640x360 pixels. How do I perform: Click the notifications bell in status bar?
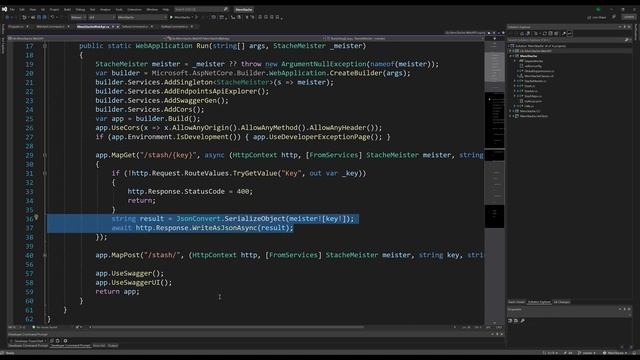click(x=634, y=353)
